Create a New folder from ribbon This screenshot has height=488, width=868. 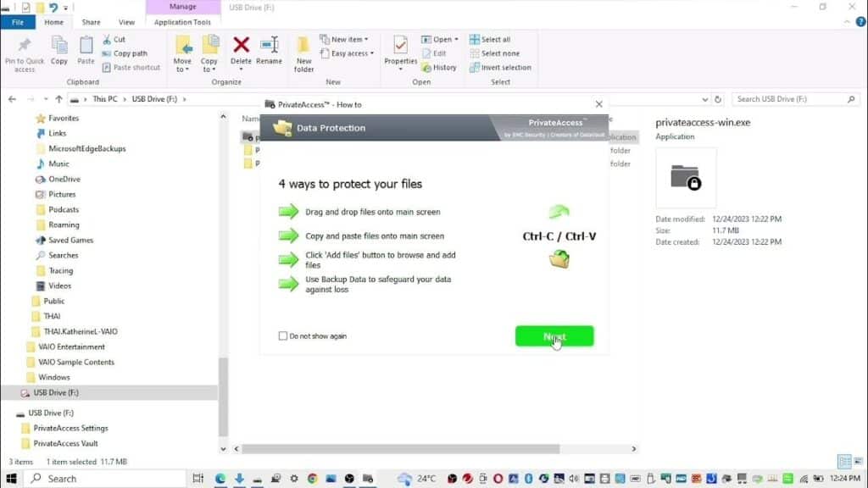304,54
